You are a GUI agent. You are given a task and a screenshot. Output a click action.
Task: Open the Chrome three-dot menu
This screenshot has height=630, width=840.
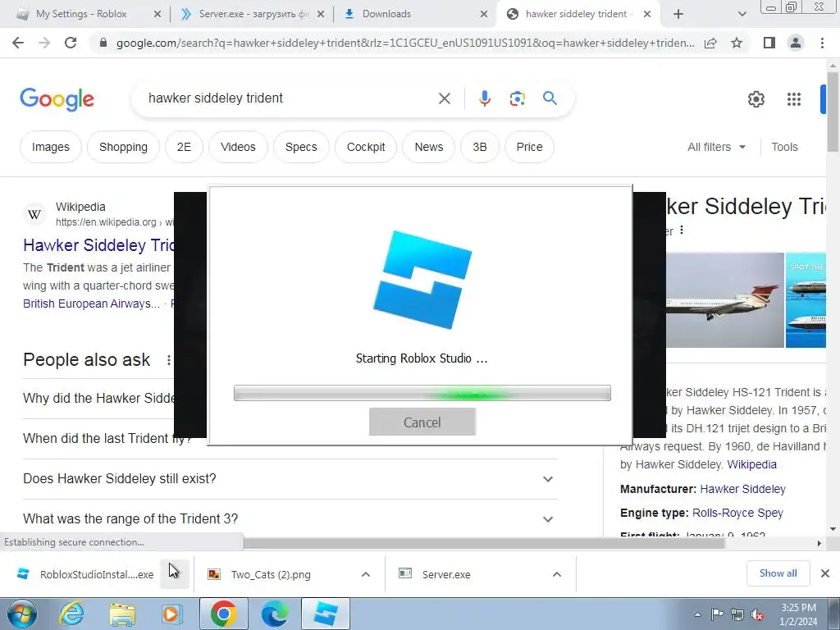(x=822, y=43)
